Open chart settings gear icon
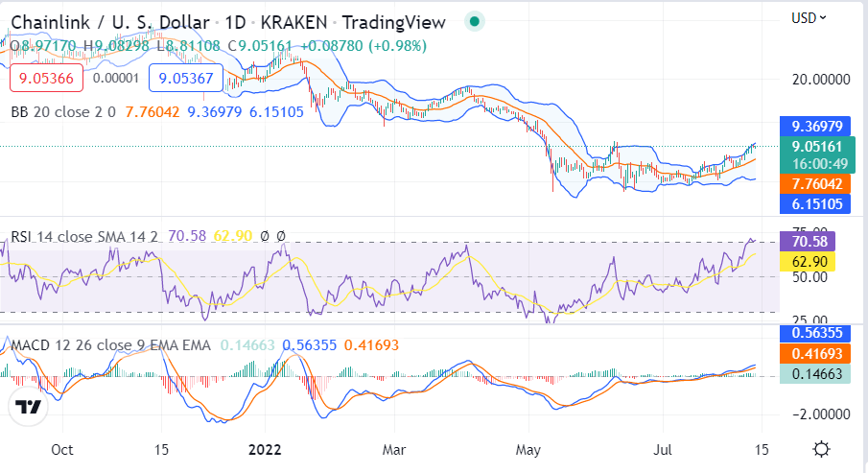 (821, 449)
